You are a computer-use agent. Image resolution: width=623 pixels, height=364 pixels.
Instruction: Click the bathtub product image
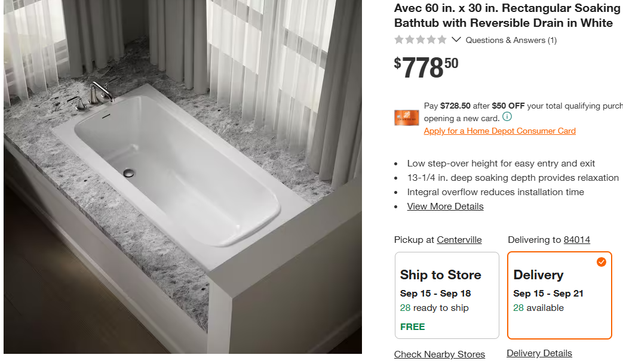(183, 177)
